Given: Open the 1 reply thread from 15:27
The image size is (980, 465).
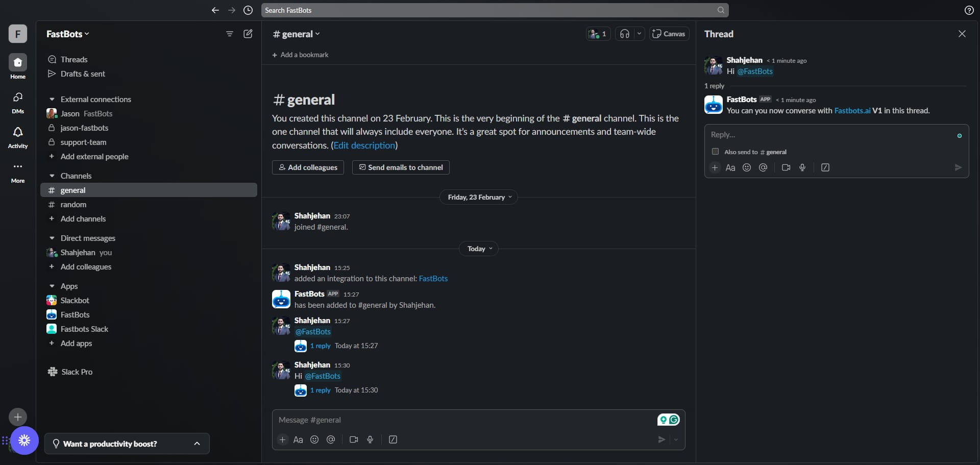Looking at the screenshot, I should [x=321, y=346].
